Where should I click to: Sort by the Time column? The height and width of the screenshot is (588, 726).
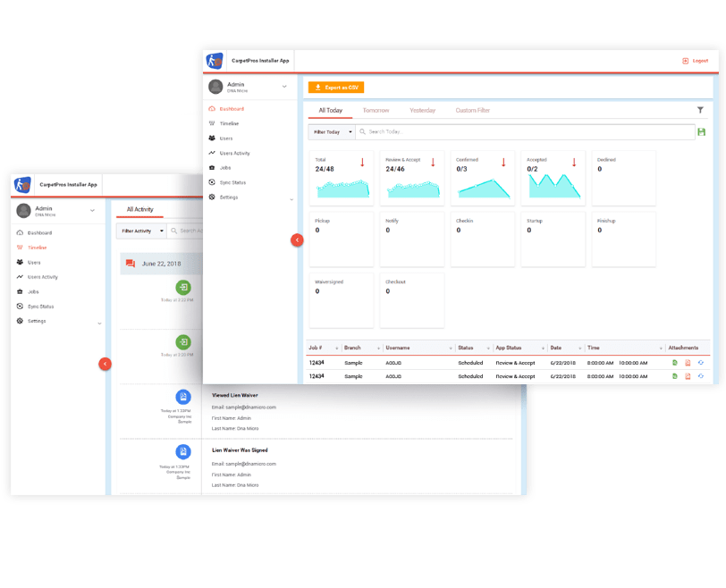point(625,348)
